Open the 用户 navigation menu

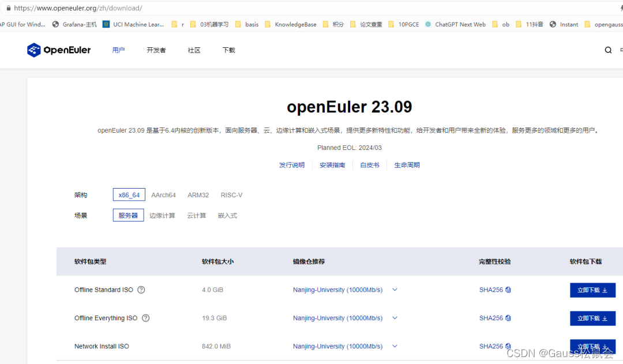118,50
